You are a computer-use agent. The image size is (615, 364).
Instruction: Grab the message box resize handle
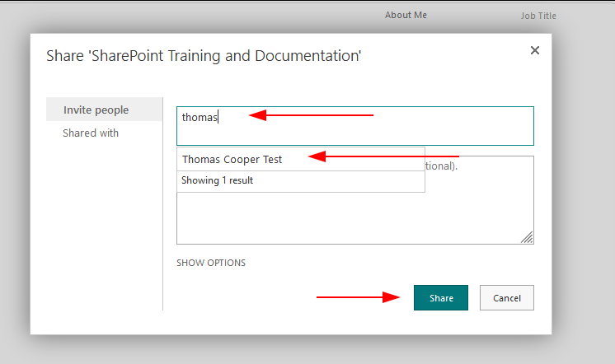pos(527,237)
